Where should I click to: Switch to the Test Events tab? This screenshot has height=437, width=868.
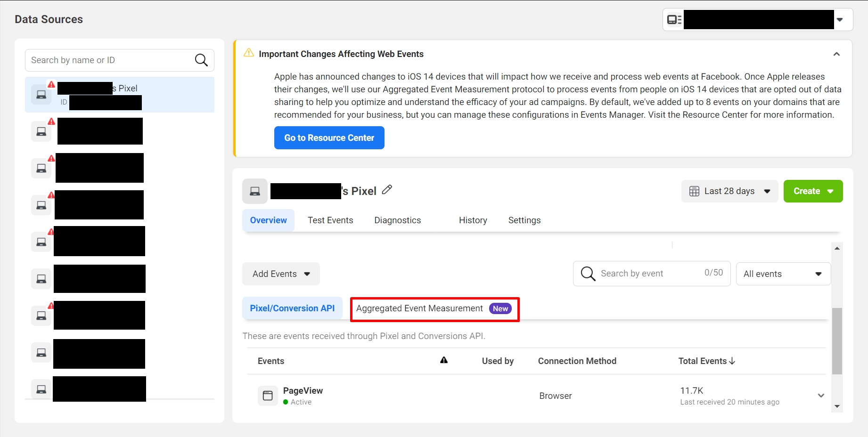click(330, 220)
